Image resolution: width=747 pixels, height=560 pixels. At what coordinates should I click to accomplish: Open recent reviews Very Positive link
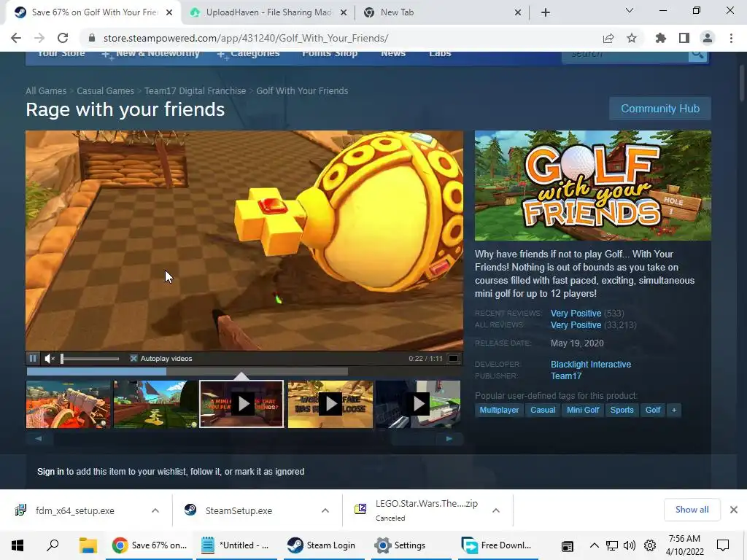(576, 314)
